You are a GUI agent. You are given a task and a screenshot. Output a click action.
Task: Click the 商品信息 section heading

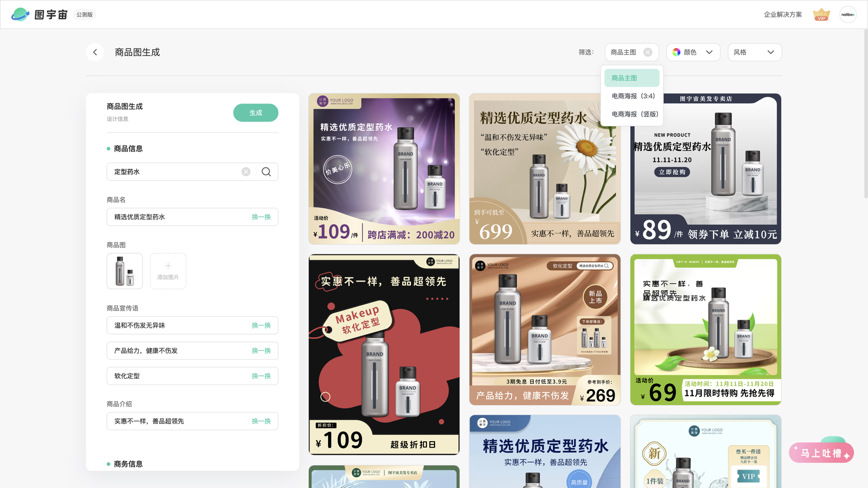128,149
